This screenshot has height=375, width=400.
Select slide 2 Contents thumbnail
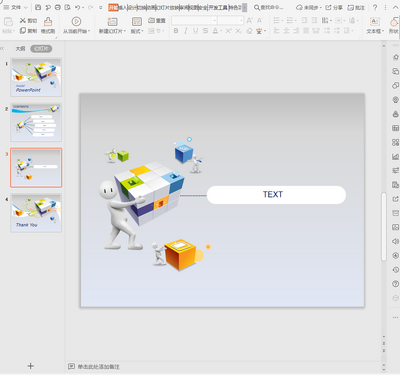pos(36,122)
